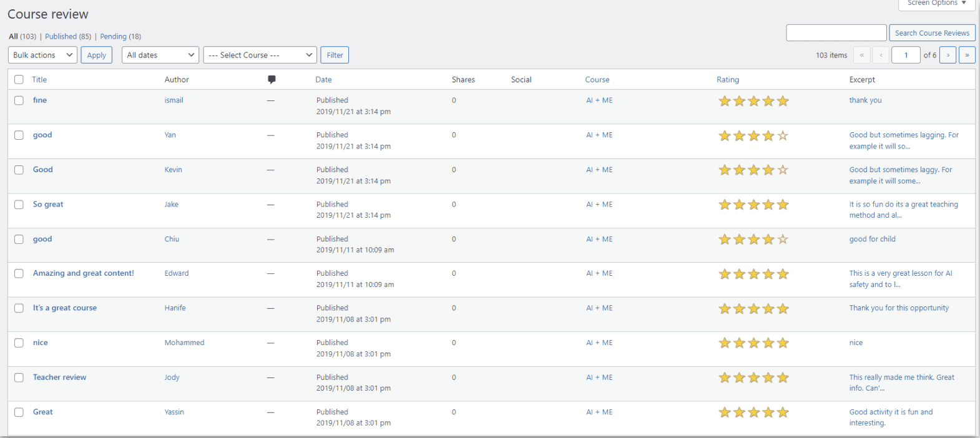Click the Shares column header
Viewport: 980px width, 438px height.
463,79
